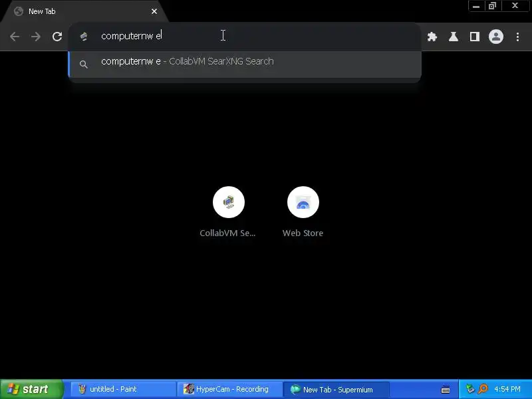Select the 'computernw e' search suggestion
Viewport: 532px width, 399px height.
coord(244,63)
